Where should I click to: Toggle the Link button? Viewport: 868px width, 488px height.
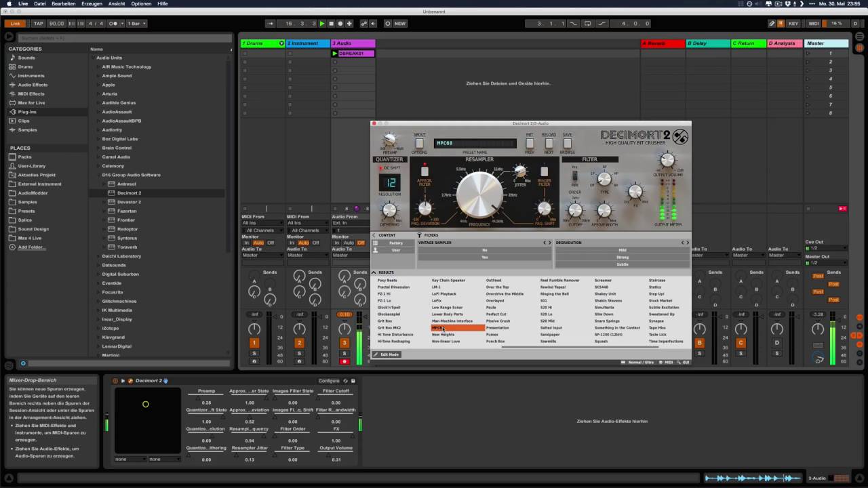(15, 23)
